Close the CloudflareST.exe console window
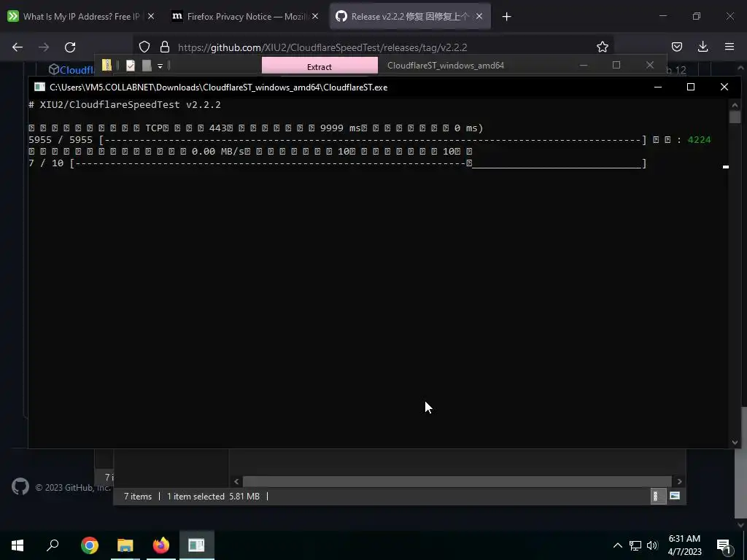Image resolution: width=747 pixels, height=560 pixels. [x=724, y=87]
